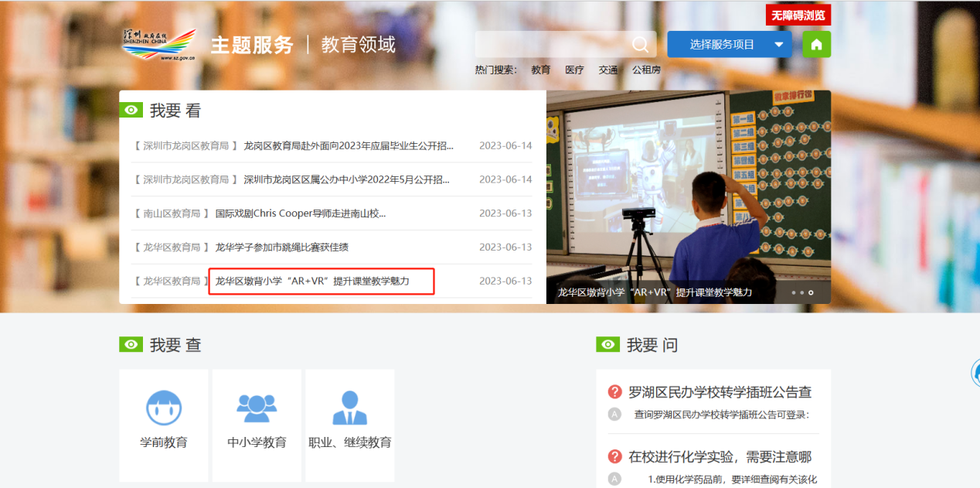This screenshot has height=488, width=980.
Task: Open the 学前教育 preschool icon
Action: pyautogui.click(x=164, y=408)
